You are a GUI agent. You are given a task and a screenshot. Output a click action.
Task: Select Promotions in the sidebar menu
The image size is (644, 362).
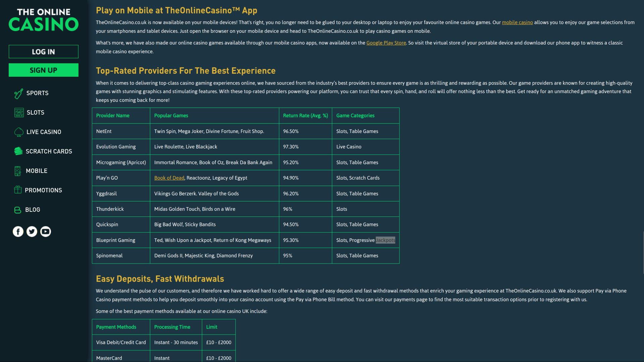43,190
